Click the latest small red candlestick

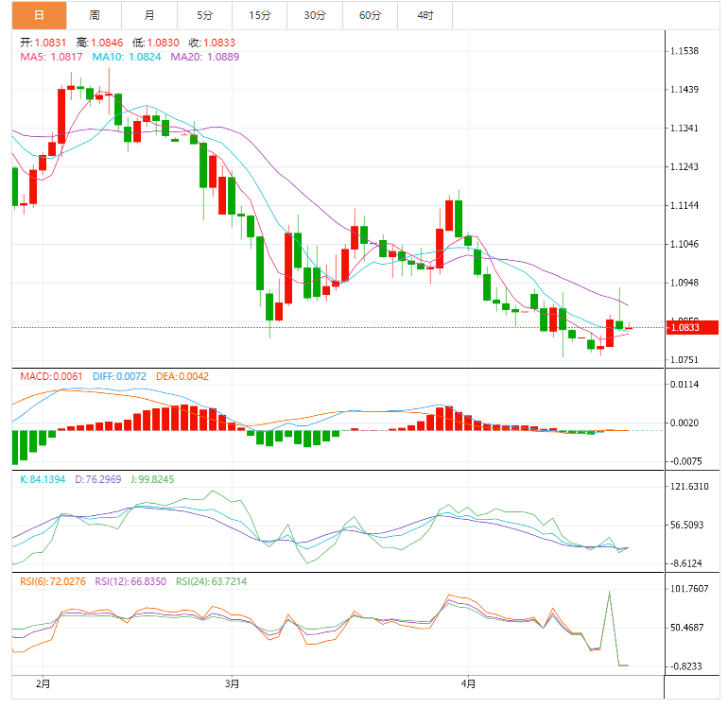[x=629, y=327]
